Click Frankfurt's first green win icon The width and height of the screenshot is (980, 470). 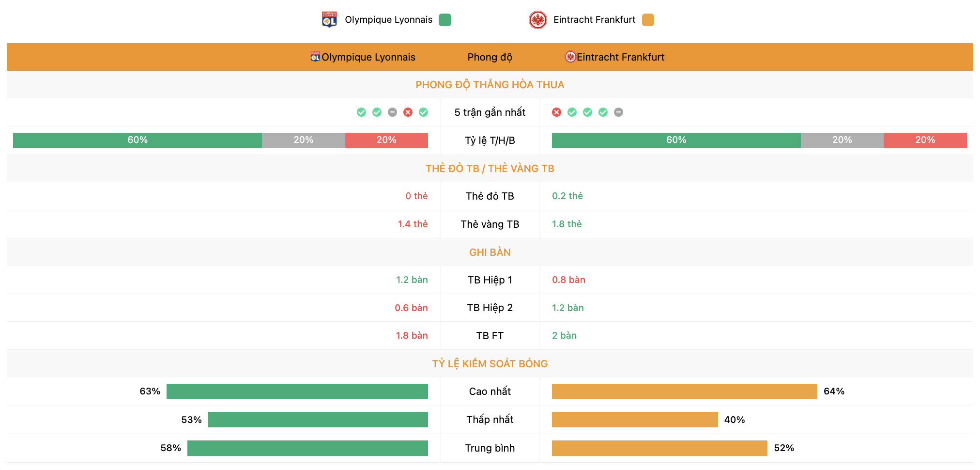tap(572, 112)
